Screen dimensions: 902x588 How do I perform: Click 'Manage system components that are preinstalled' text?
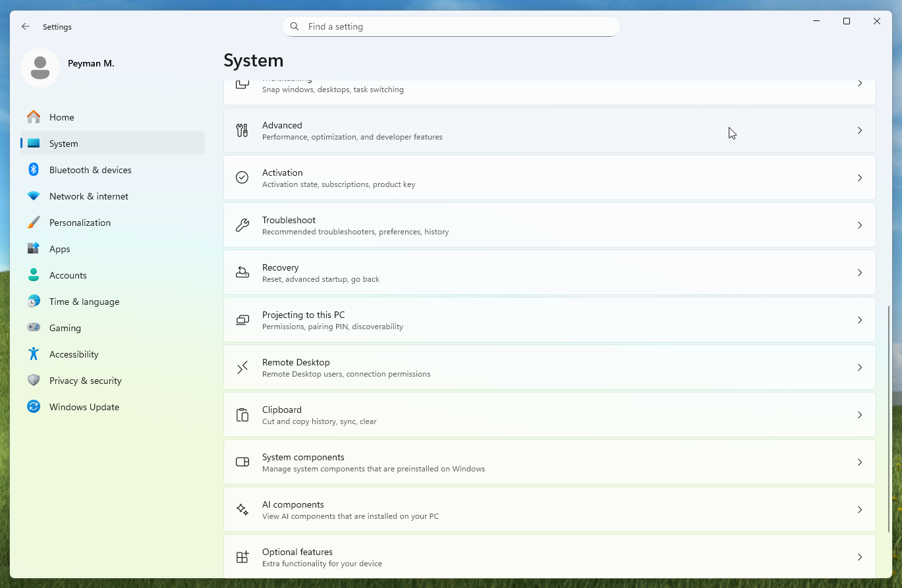tap(374, 469)
